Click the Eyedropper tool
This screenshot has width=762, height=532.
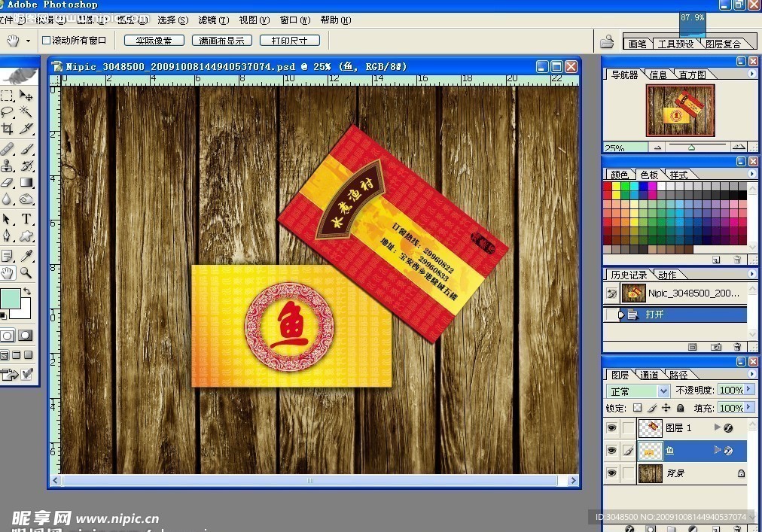[26, 255]
